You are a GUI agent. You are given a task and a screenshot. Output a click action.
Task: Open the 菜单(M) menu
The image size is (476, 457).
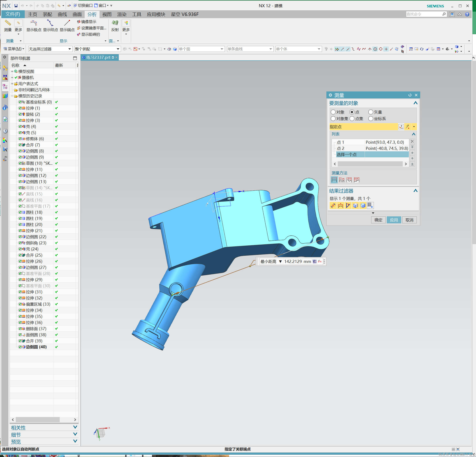point(14,49)
